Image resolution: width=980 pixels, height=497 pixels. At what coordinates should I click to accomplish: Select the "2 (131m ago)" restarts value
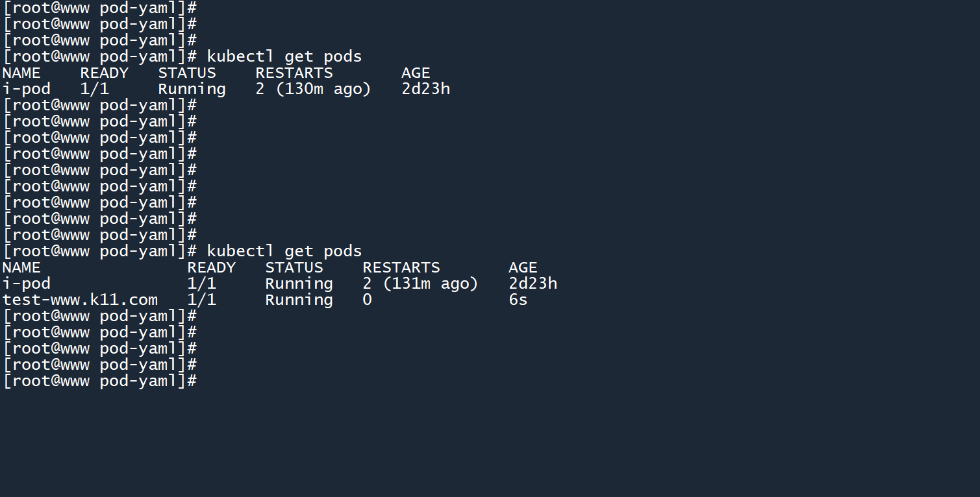pos(420,284)
